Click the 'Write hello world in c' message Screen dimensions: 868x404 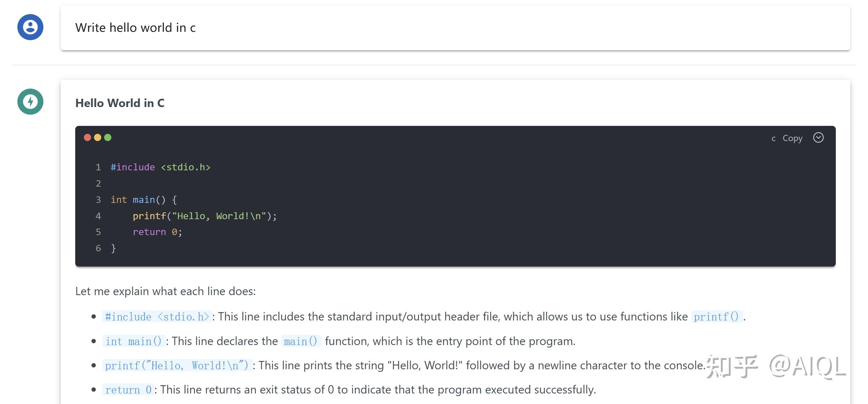pyautogui.click(x=135, y=28)
